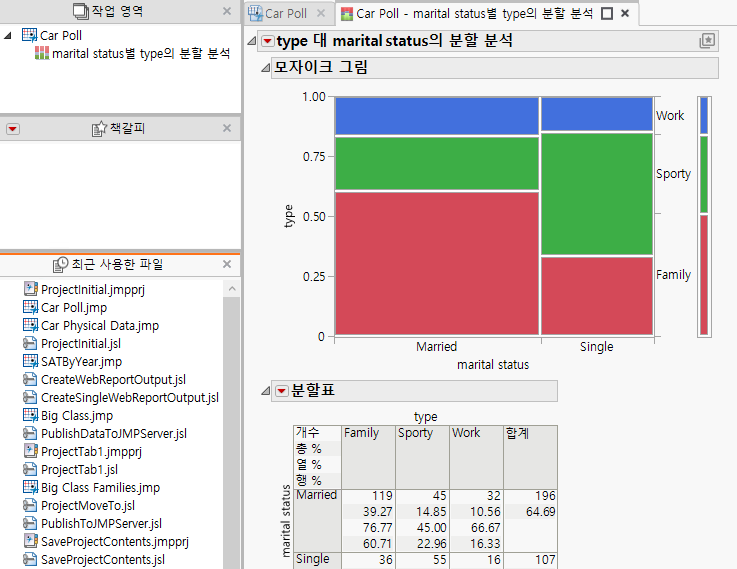The width and height of the screenshot is (737, 569).
Task: Select the Married Sporty green mosaic cell
Action: coord(437,164)
